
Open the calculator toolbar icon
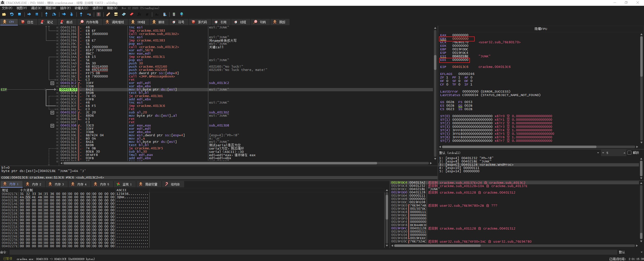pos(174,14)
